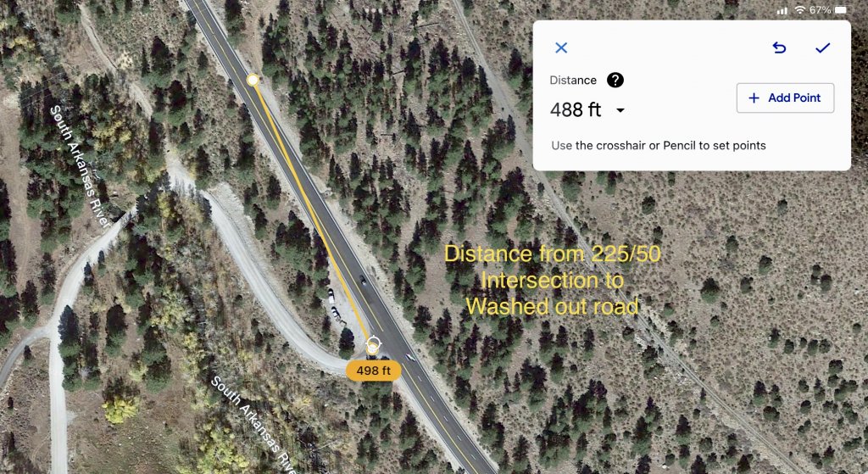Screen dimensions: 868x474
Task: Undo the last measurement point
Action: point(779,47)
